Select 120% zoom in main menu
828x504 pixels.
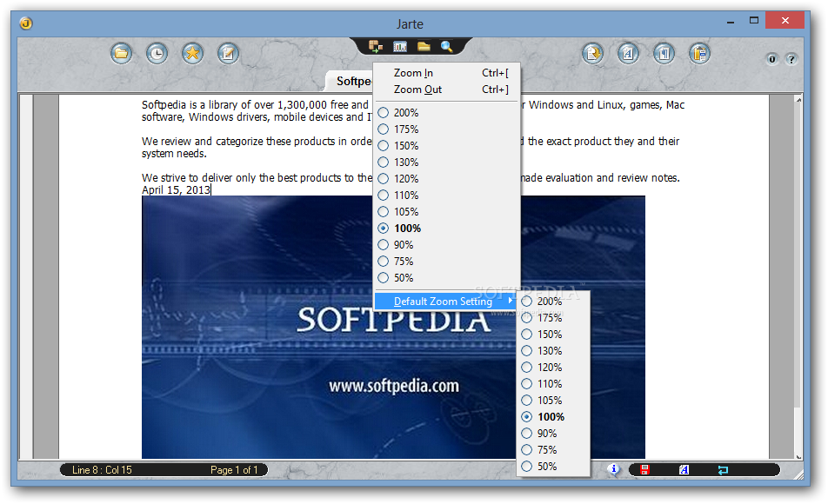(x=446, y=178)
